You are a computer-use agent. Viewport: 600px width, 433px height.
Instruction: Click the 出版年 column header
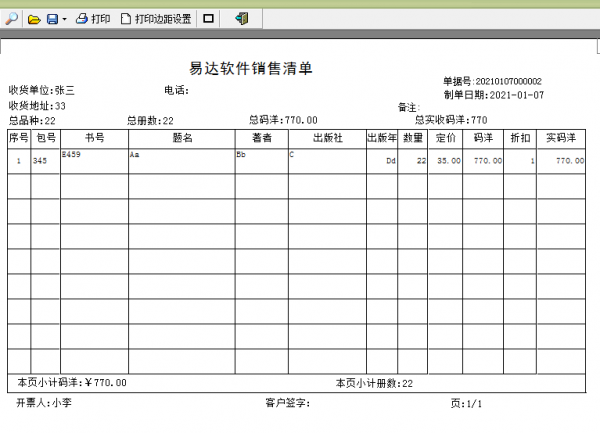pos(382,138)
